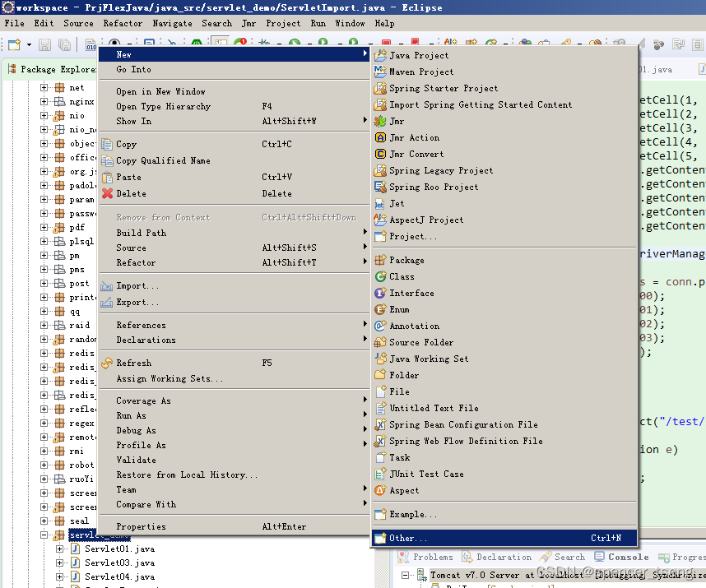Select Other... in New submenu

504,538
